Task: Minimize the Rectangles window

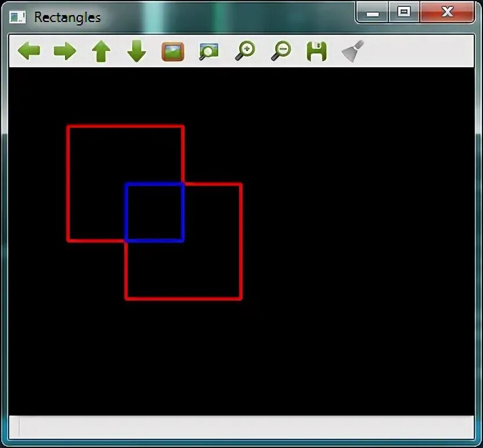Action: pos(372,12)
